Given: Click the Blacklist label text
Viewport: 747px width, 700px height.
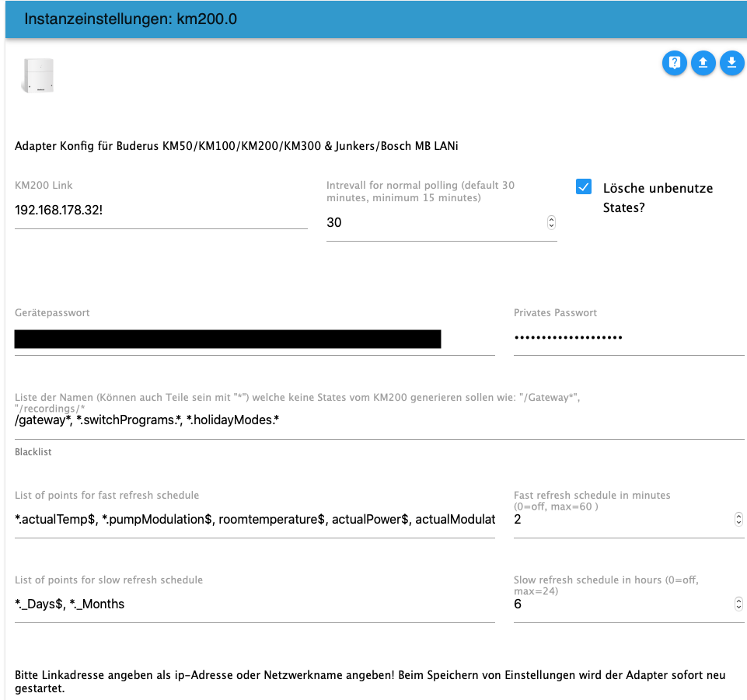Looking at the screenshot, I should 33,452.
